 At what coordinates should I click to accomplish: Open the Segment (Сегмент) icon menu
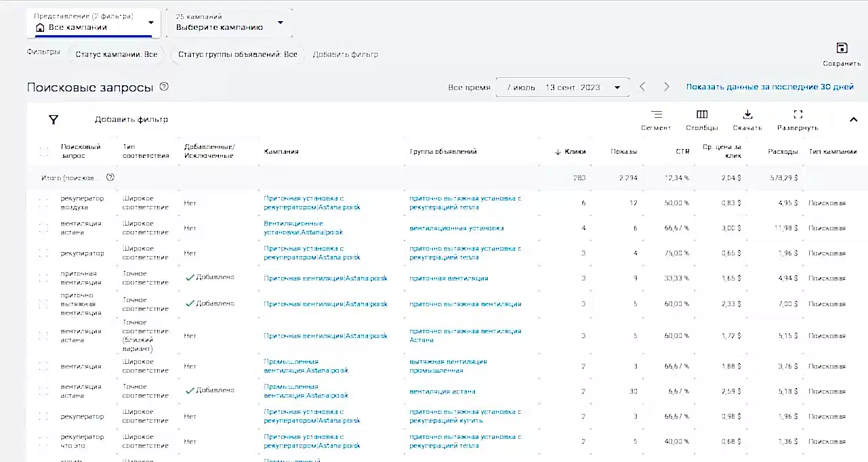coord(656,115)
